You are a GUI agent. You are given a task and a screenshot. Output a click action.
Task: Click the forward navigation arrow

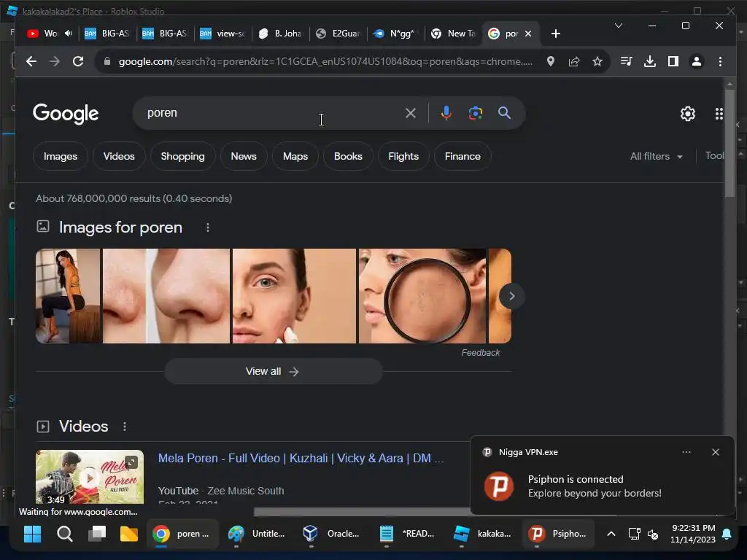[55, 61]
